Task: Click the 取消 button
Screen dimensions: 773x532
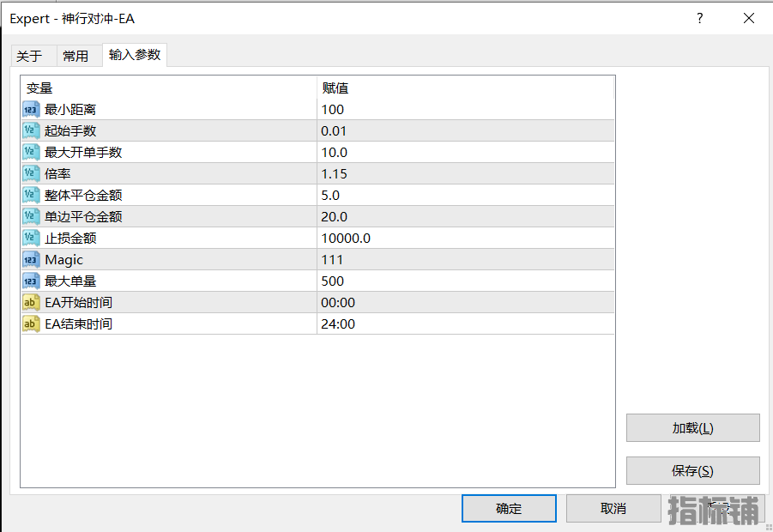Action: point(613,508)
